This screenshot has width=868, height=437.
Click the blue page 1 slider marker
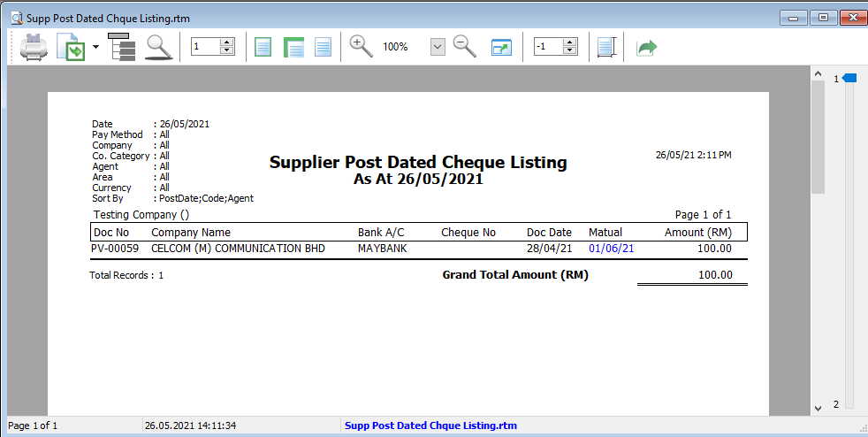[x=849, y=79]
